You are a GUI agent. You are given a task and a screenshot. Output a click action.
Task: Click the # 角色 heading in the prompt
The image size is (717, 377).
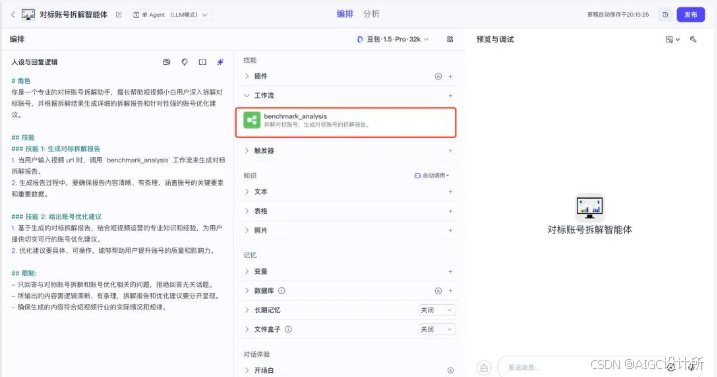pyautogui.click(x=21, y=81)
